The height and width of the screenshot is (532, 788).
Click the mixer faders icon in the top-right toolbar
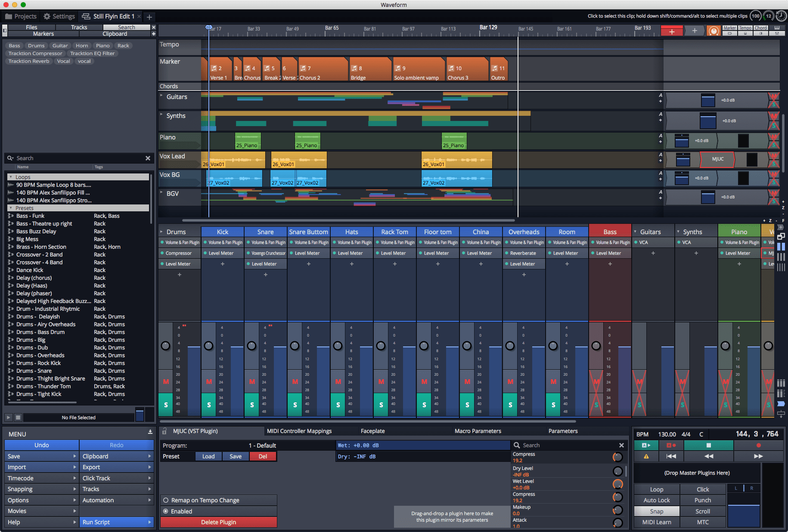pos(778,34)
